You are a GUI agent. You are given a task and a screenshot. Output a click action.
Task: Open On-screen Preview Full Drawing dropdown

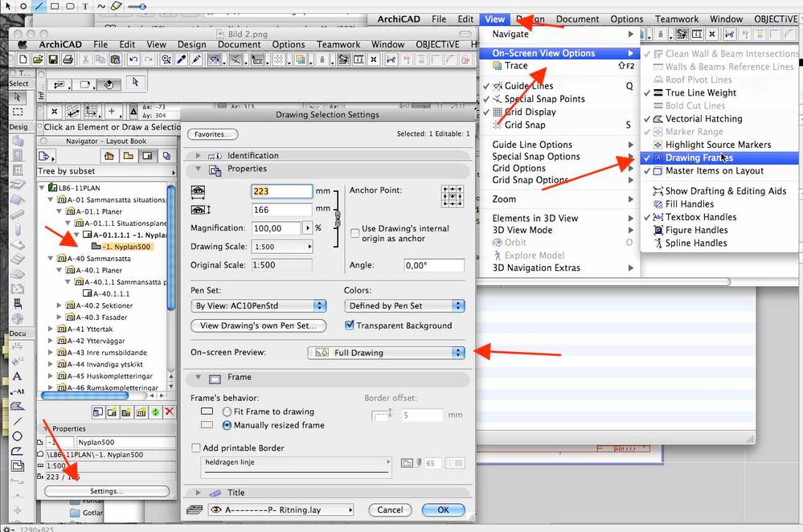386,353
